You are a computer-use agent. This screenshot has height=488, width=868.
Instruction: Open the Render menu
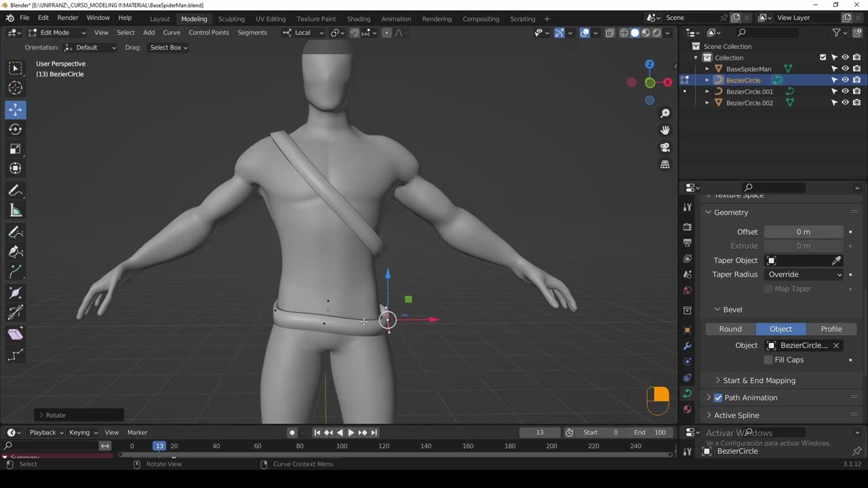pos(68,18)
